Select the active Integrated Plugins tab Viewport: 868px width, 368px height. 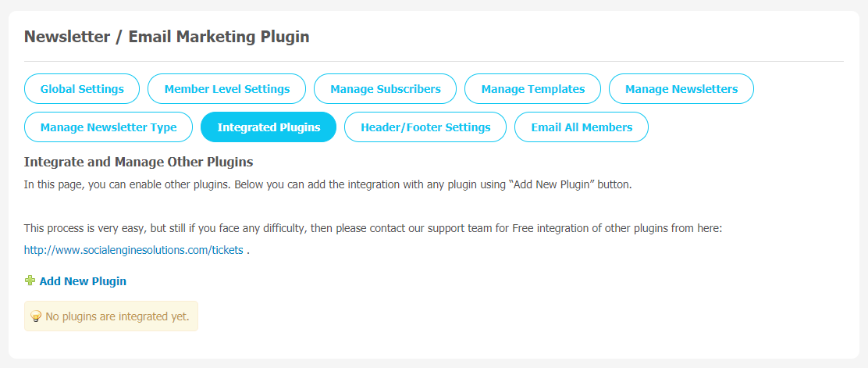269,127
